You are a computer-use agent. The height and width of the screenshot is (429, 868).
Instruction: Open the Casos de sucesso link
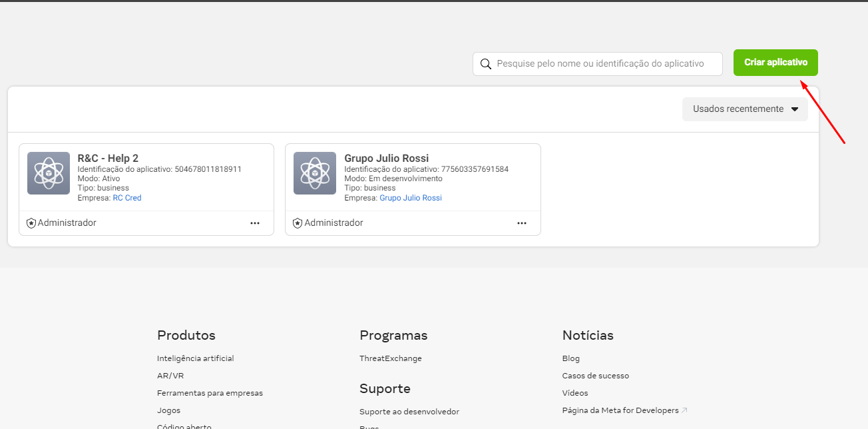click(x=596, y=376)
